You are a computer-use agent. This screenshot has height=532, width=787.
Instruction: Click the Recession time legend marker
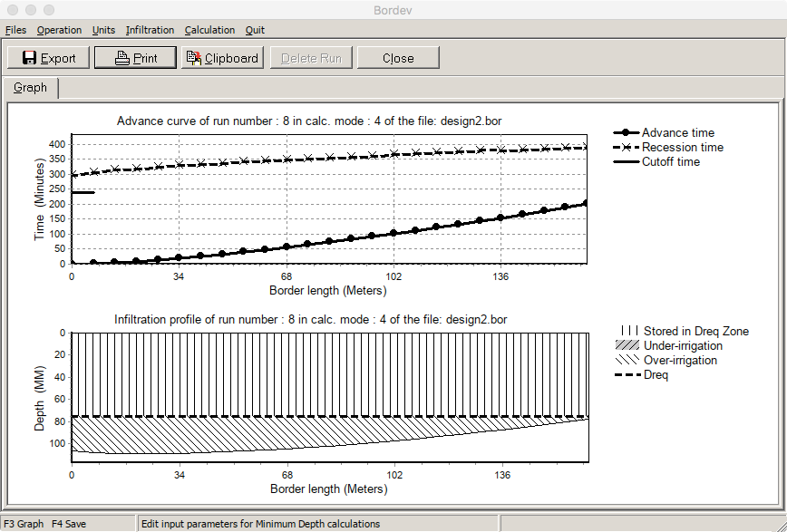point(626,147)
